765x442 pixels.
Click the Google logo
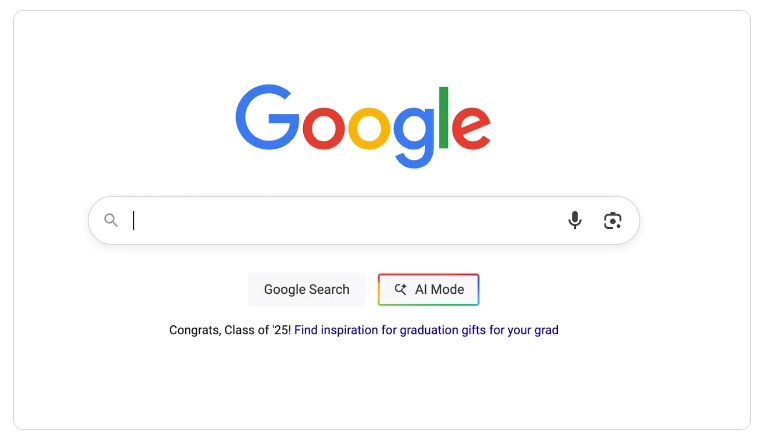point(363,126)
